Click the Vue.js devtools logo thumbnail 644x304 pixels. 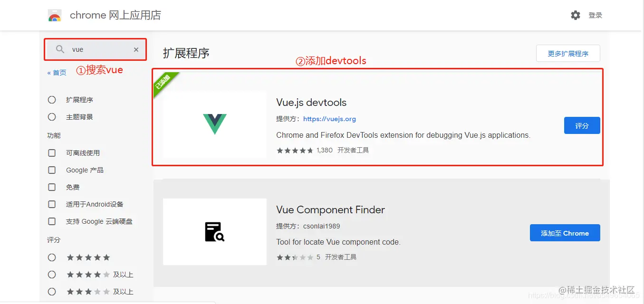pos(215,124)
